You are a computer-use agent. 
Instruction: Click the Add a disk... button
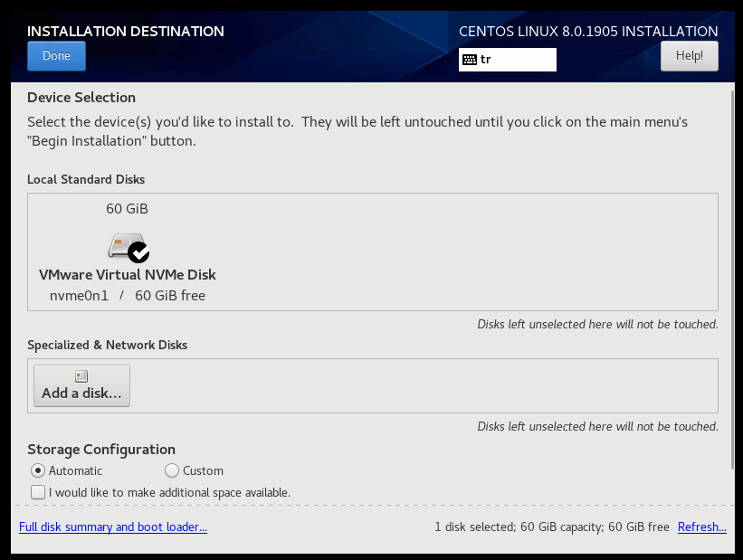point(81,385)
